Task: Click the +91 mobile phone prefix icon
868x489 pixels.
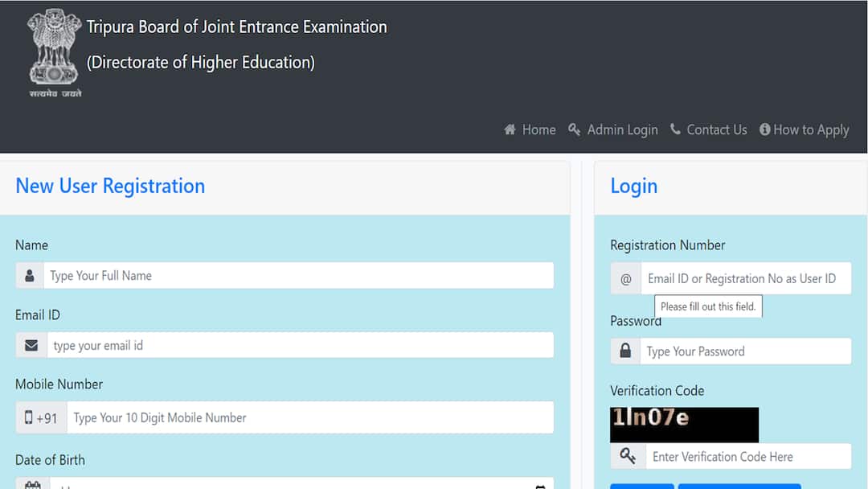Action: [x=41, y=418]
